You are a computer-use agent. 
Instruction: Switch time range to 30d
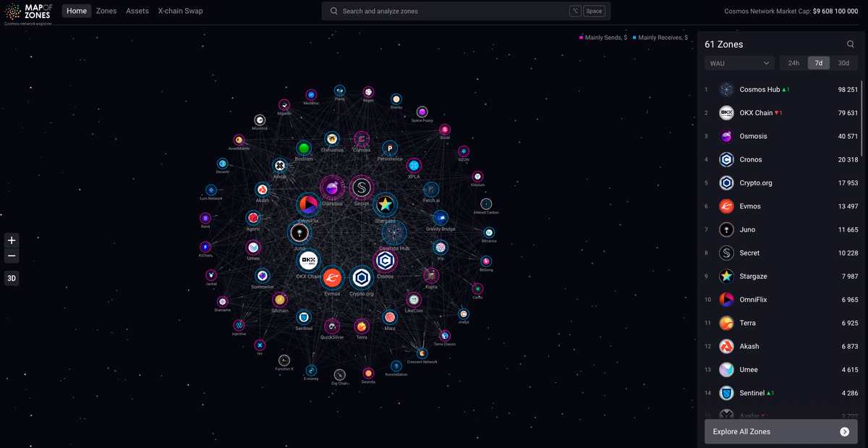coord(843,63)
